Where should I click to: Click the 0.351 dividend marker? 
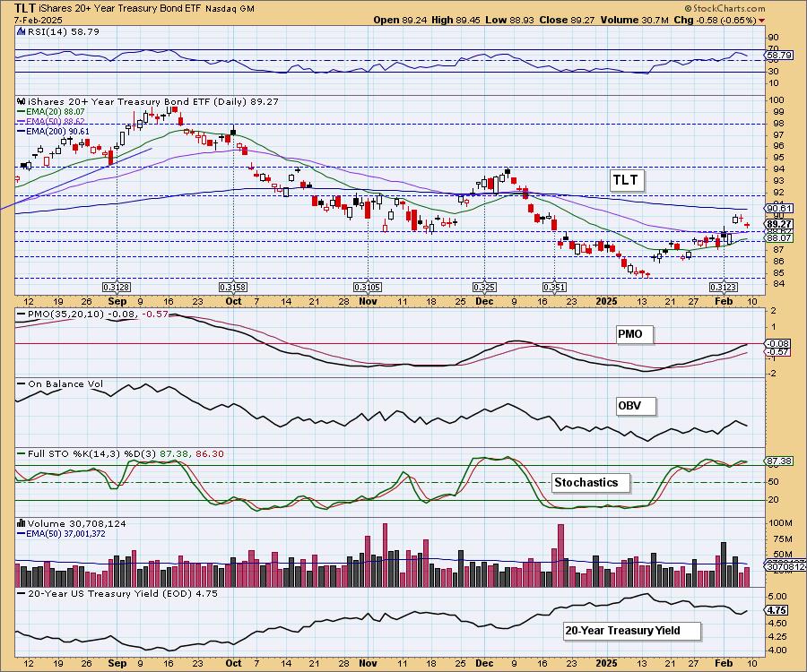(x=554, y=287)
